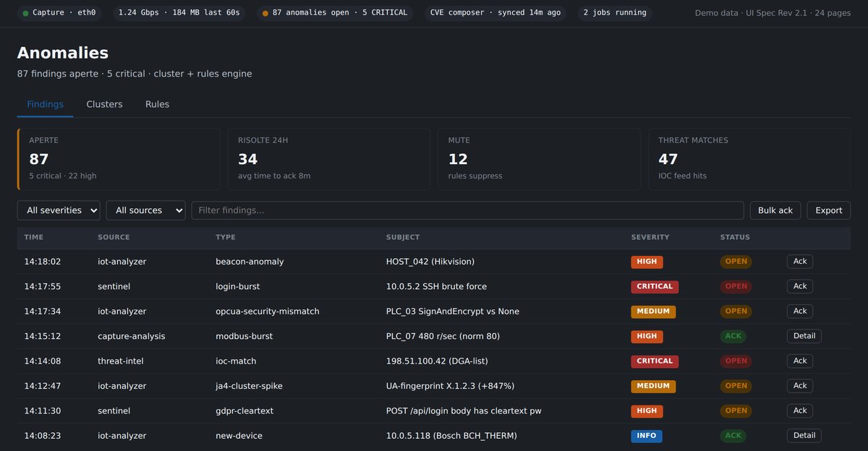Ack the opcua-security-mismatch finding
The image size is (868, 451).
pyautogui.click(x=800, y=311)
